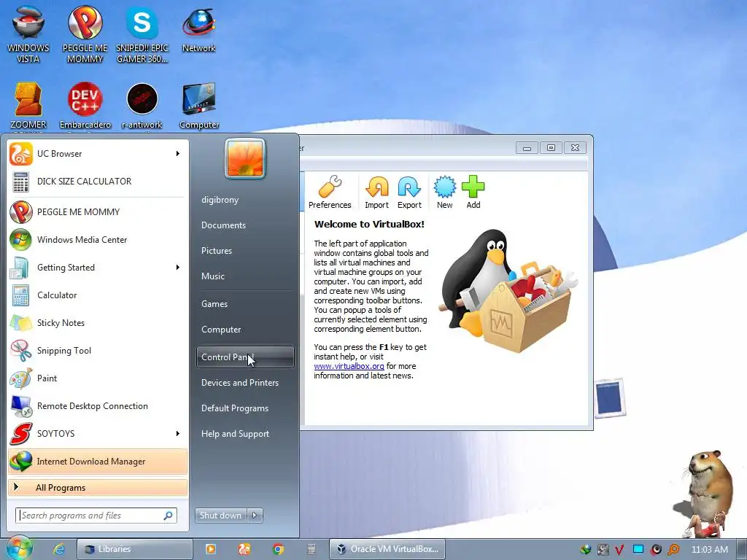The width and height of the screenshot is (747, 560).
Task: Click the blue monitor tray icon
Action: (638, 550)
